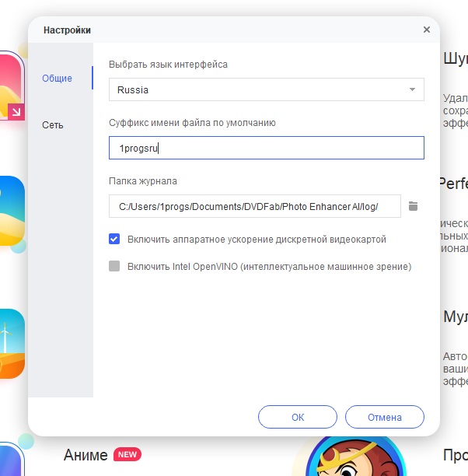This screenshot has width=468, height=476.
Task: Click the NEW badge next to Аниме
Action: (127, 454)
